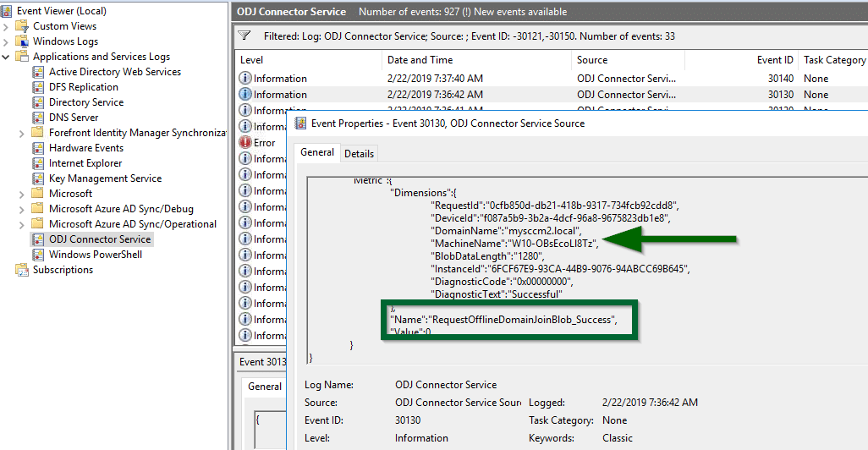Open the Directory Service log

click(85, 102)
